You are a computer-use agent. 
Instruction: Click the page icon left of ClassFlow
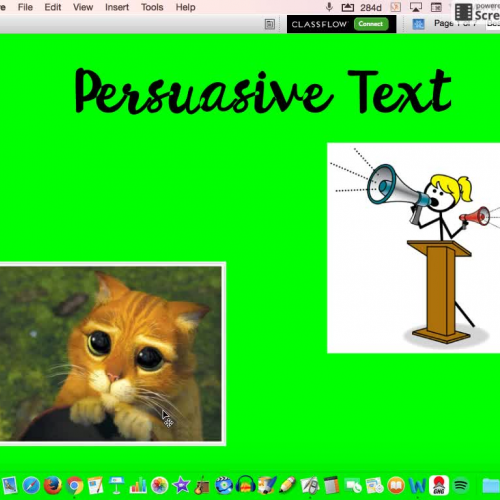270,24
